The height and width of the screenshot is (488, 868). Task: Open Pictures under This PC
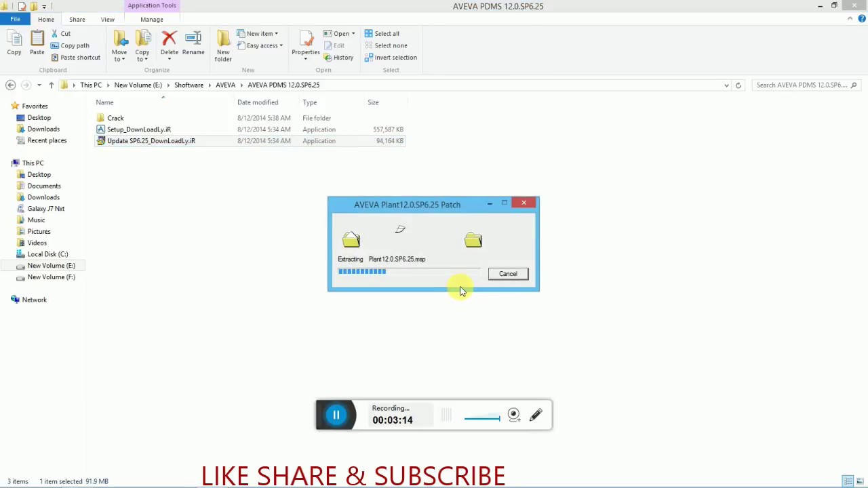click(39, 232)
